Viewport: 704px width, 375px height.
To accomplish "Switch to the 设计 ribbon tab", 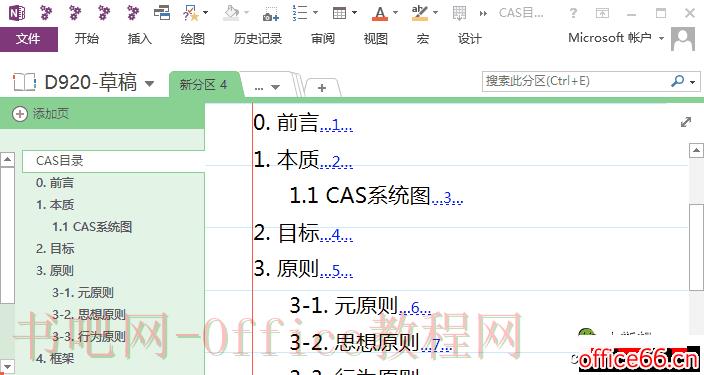I will tap(470, 39).
